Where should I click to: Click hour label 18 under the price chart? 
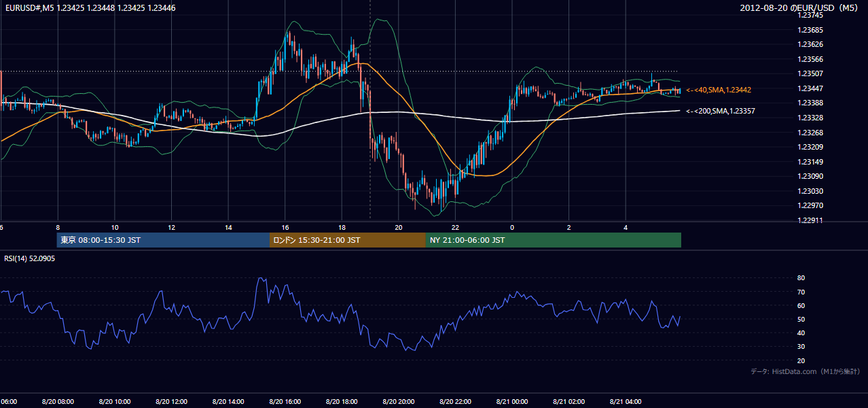(x=342, y=228)
